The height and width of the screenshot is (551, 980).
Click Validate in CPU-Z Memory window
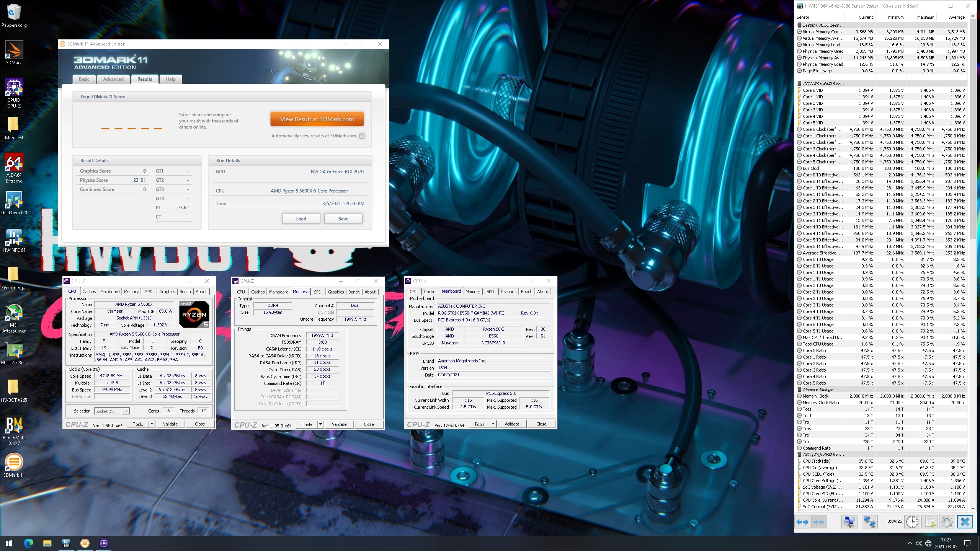tap(339, 424)
